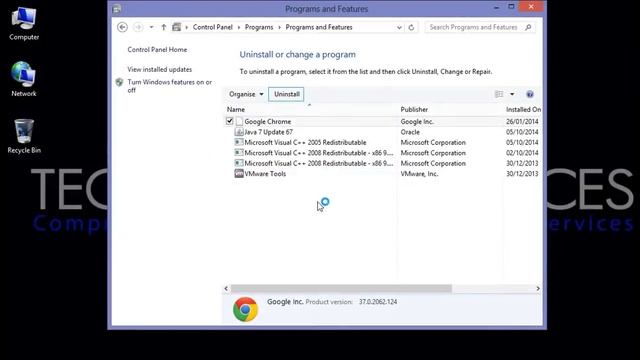640x360 pixels.
Task: Select the Programs and Features breadcrumb
Action: point(319,27)
